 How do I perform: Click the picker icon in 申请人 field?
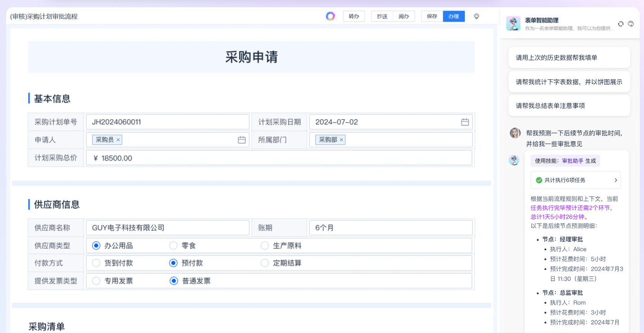241,140
